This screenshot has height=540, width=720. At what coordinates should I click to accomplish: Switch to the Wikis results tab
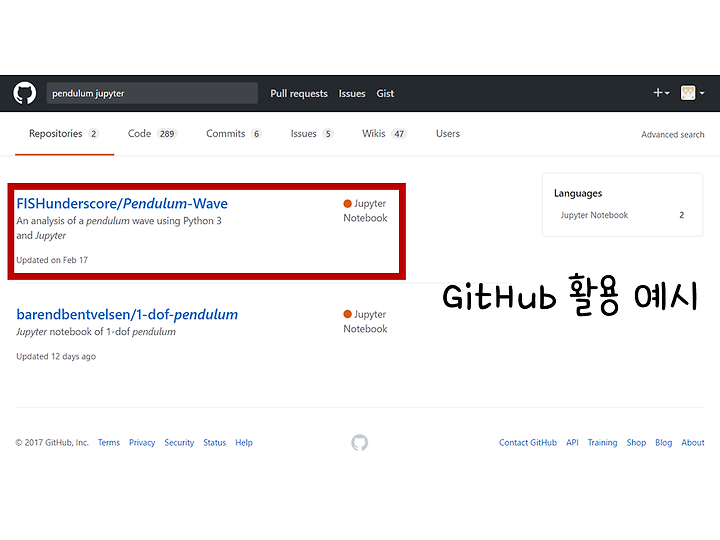(x=384, y=134)
